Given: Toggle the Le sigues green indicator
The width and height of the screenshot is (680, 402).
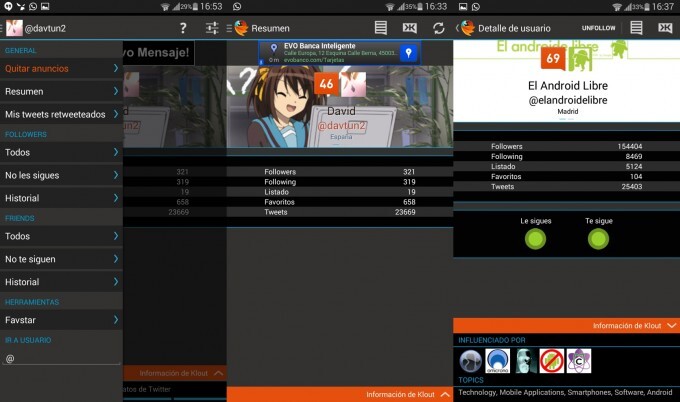Looking at the screenshot, I should click(x=535, y=239).
